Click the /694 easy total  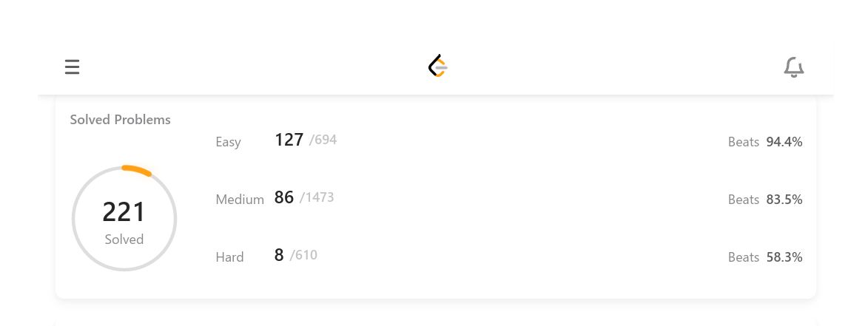tap(323, 140)
